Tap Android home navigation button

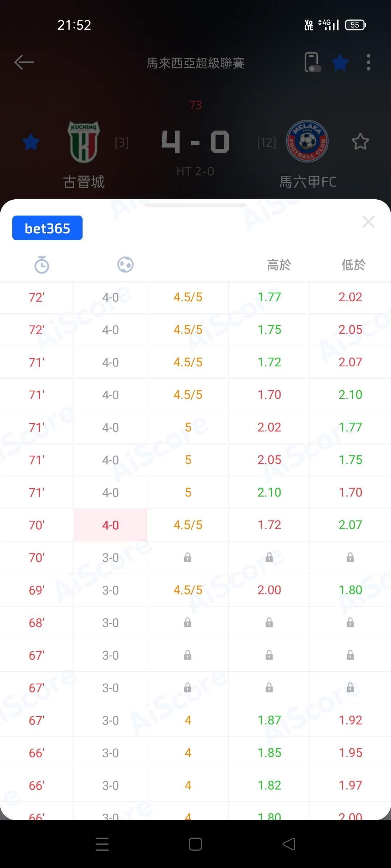[195, 844]
